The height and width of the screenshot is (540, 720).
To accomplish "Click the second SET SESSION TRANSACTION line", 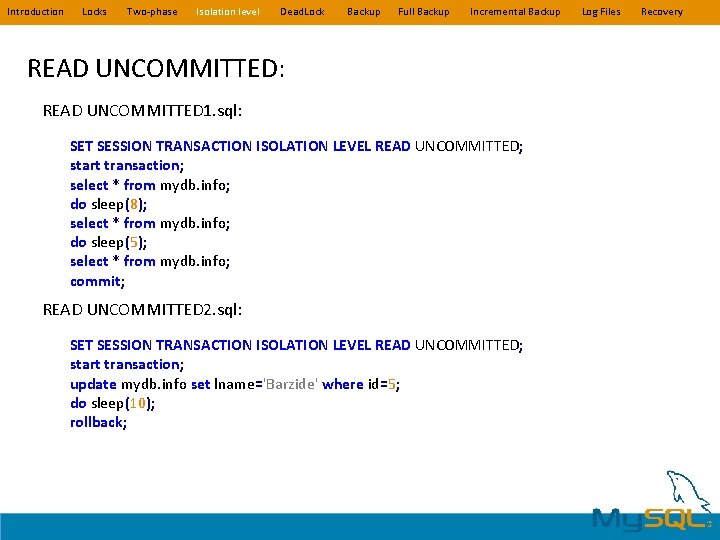I will tap(297, 345).
